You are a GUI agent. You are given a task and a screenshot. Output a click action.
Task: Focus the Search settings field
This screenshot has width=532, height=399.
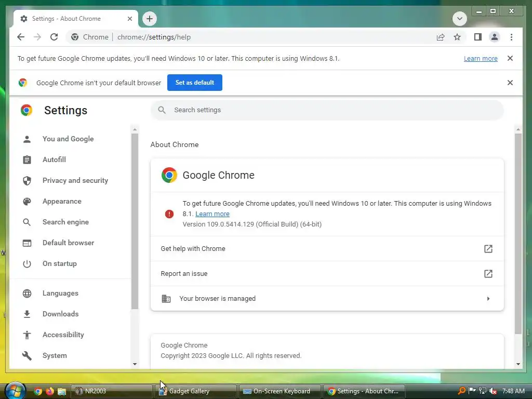(327, 110)
